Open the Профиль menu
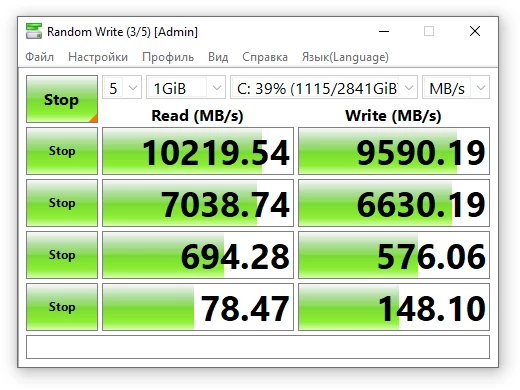The height and width of the screenshot is (390, 520). click(x=168, y=57)
